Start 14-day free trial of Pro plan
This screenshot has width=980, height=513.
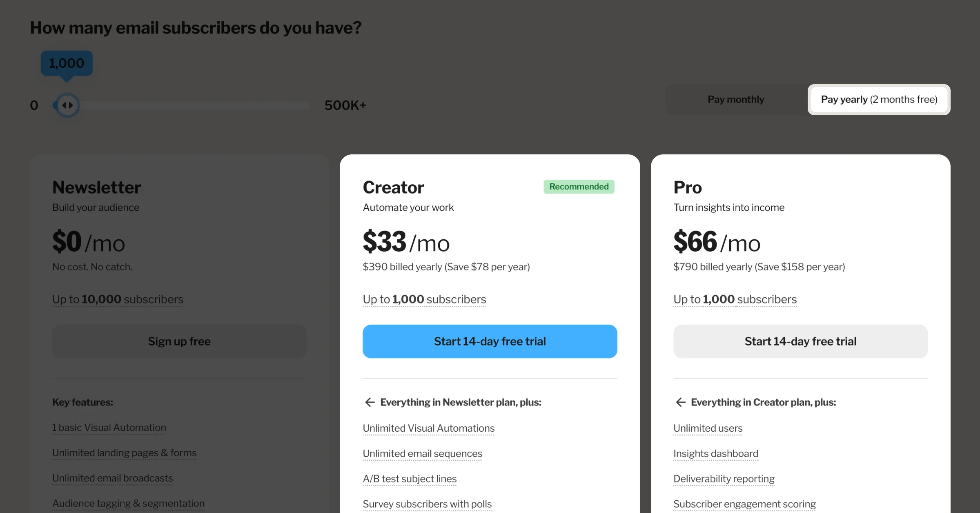[800, 341]
